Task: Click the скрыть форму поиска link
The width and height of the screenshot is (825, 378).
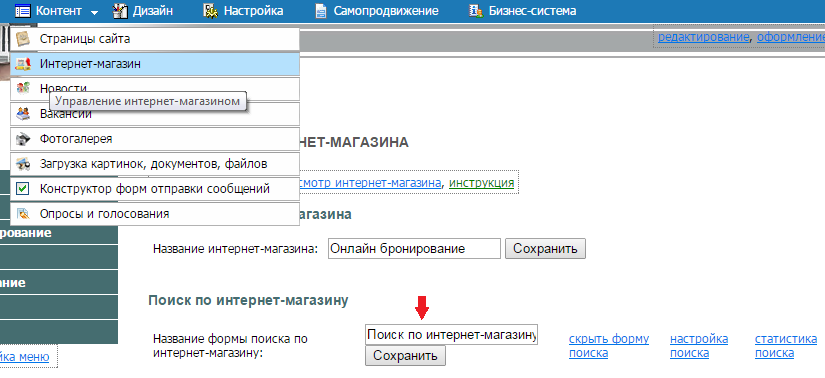Action: click(x=609, y=346)
